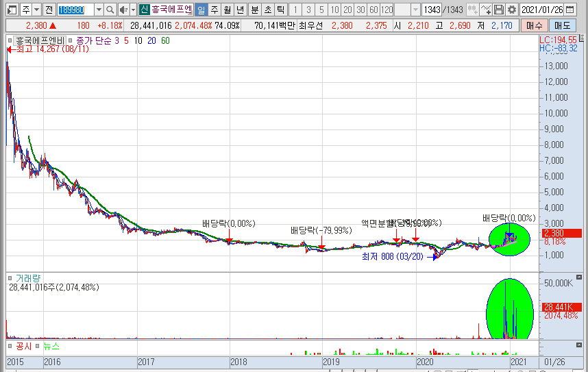
Task: Switch to weekly (주) chart period
Action: point(214,10)
